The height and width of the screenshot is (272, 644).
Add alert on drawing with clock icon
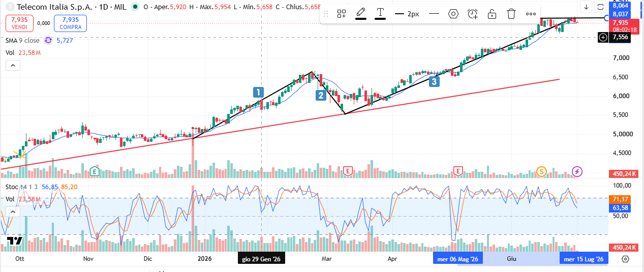coord(473,14)
